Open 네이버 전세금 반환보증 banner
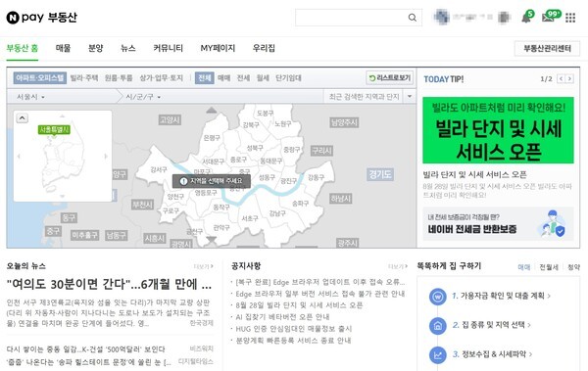Screen dimensions: 588x371 498,224
